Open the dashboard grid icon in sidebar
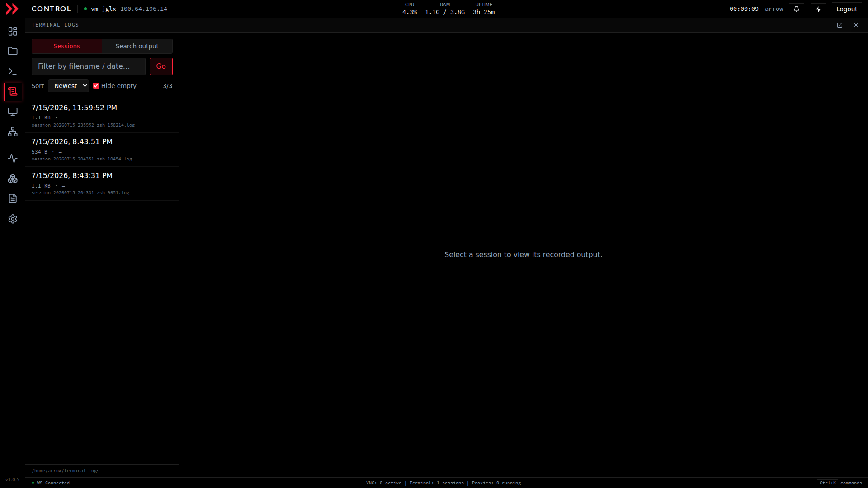 (x=13, y=31)
